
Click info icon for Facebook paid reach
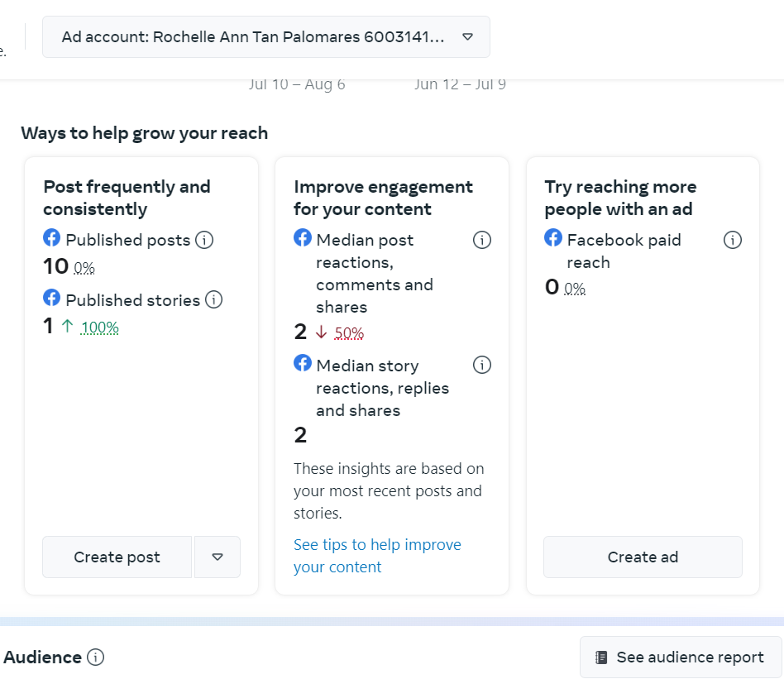pyautogui.click(x=732, y=241)
